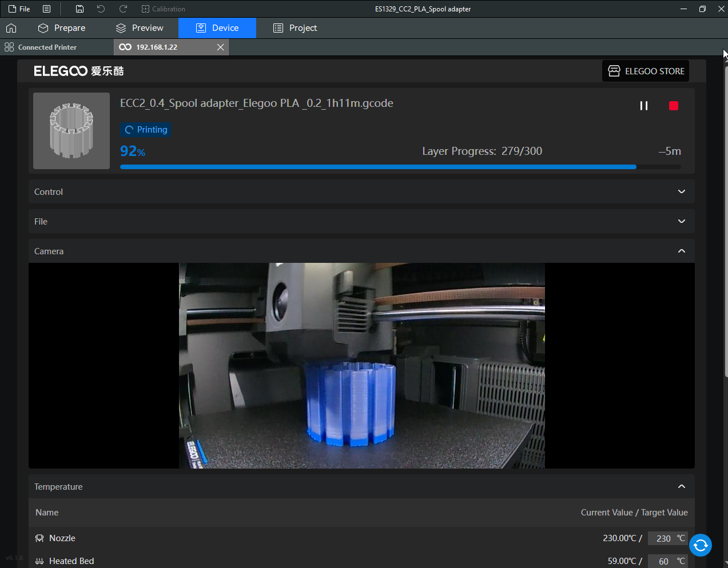The image size is (728, 568).
Task: Expand the File section
Action: click(681, 222)
